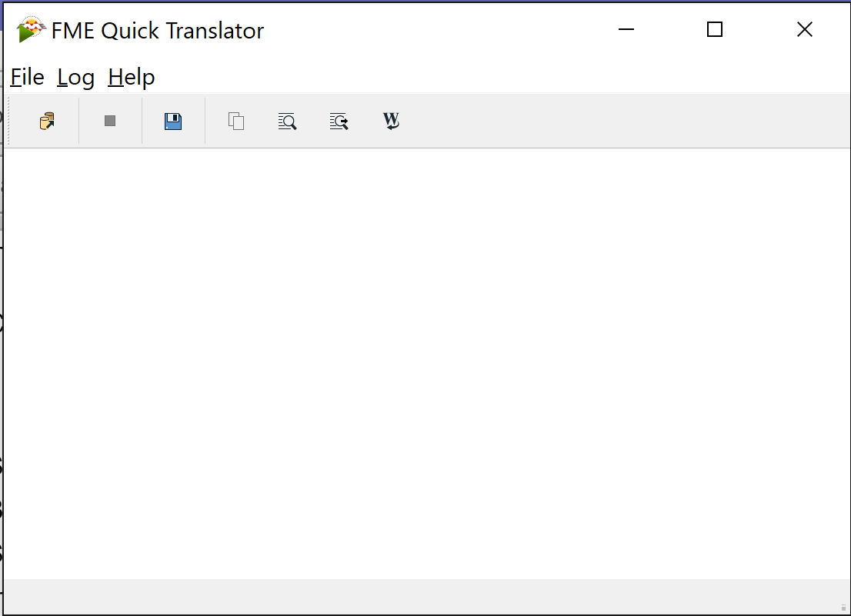Screen dimensions: 851x616
Task: Open Find in log magnifier icon
Action: click(x=287, y=121)
